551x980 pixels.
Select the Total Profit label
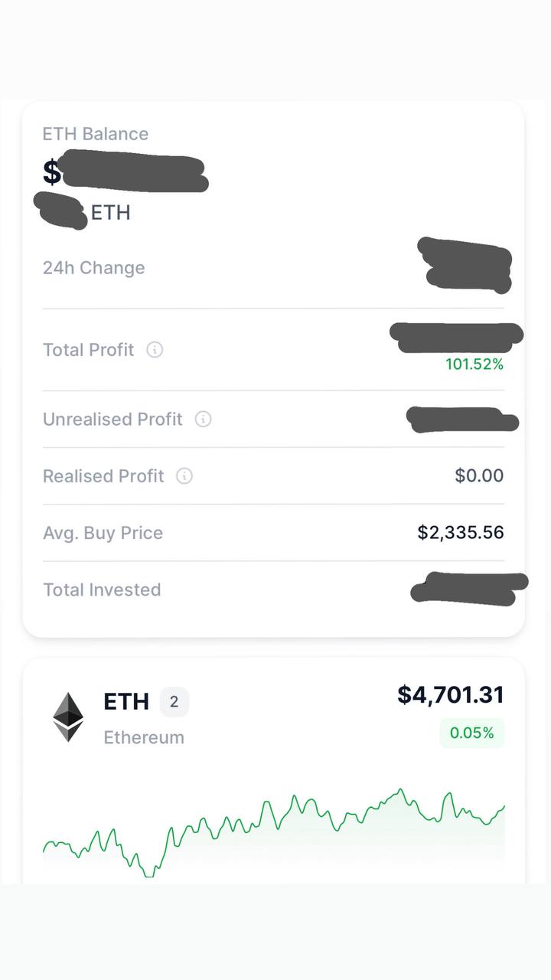point(89,350)
